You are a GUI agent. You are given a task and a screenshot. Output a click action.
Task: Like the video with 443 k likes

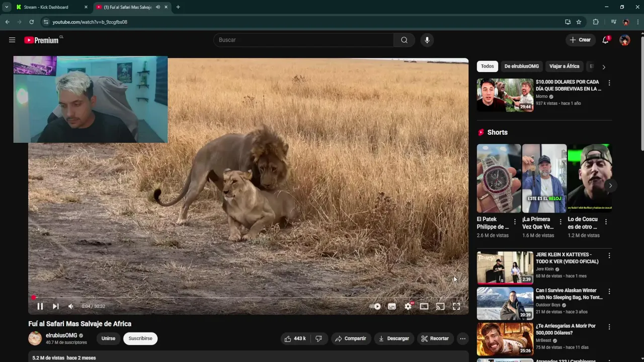point(295,338)
